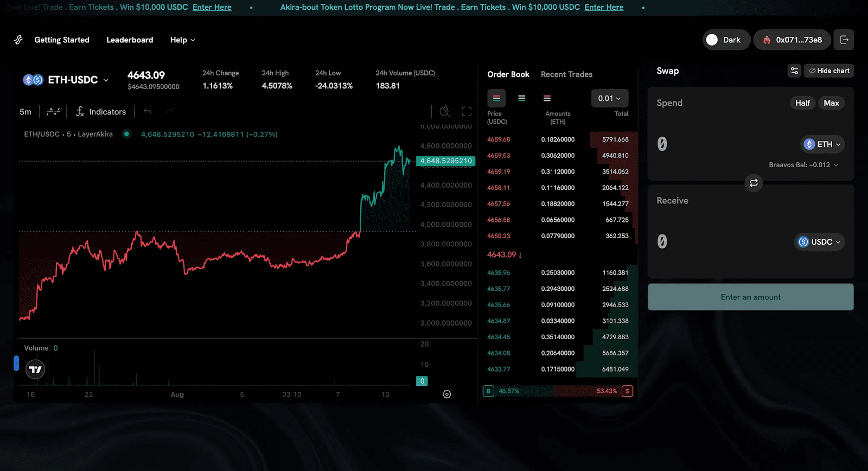Open swap settings sliders icon
The height and width of the screenshot is (471, 868).
click(x=794, y=71)
